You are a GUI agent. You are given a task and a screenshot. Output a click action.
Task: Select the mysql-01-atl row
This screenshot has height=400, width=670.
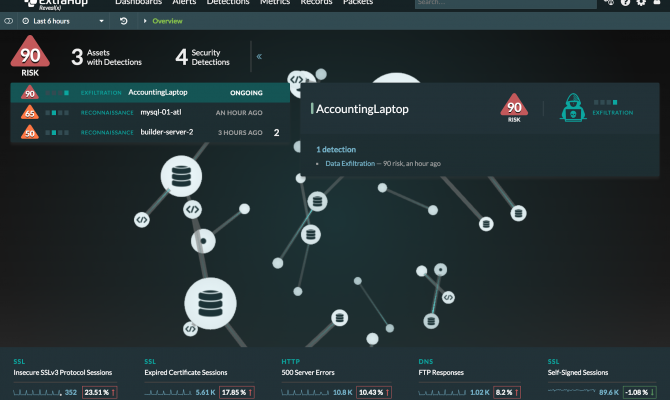[x=150, y=112]
